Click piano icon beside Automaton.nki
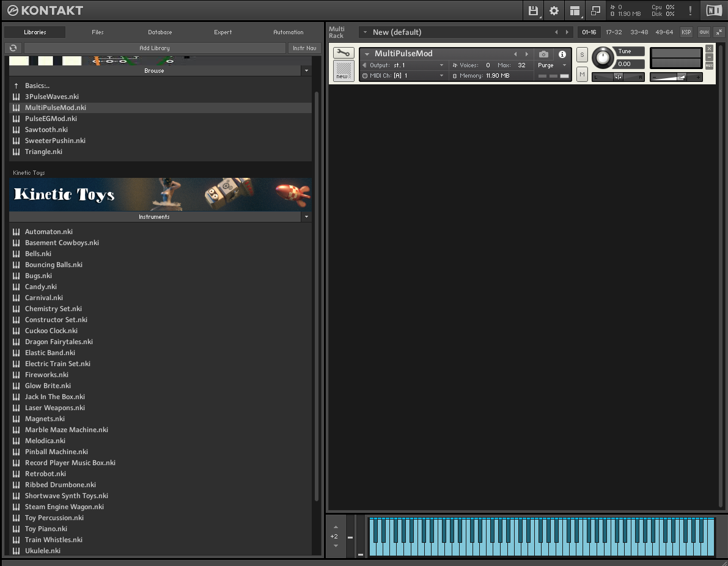This screenshot has height=566, width=728. pyautogui.click(x=17, y=232)
